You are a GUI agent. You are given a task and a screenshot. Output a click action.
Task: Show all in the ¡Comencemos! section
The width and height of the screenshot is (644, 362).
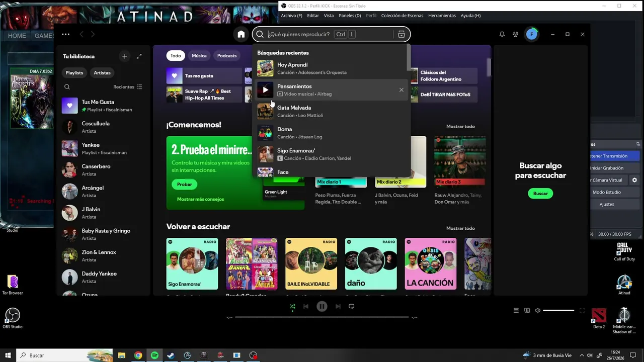click(x=460, y=126)
